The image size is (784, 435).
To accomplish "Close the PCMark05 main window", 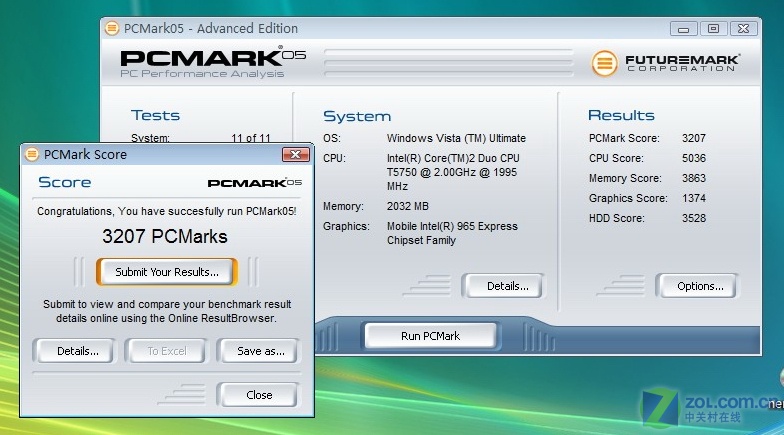I will coord(744,28).
